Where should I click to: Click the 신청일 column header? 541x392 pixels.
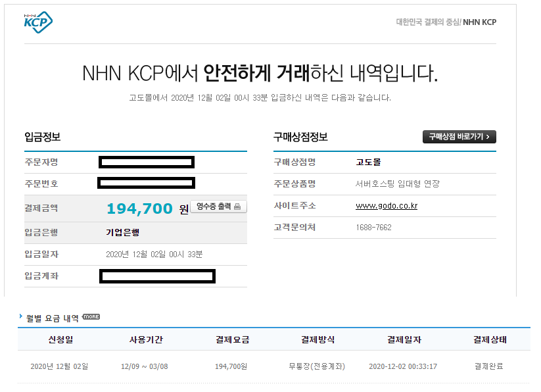click(60, 339)
